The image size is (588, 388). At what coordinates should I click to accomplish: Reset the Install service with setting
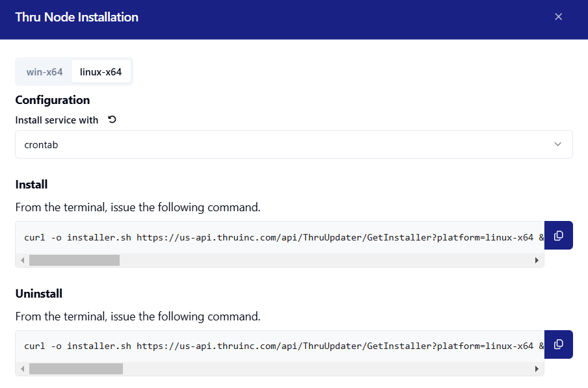click(112, 120)
